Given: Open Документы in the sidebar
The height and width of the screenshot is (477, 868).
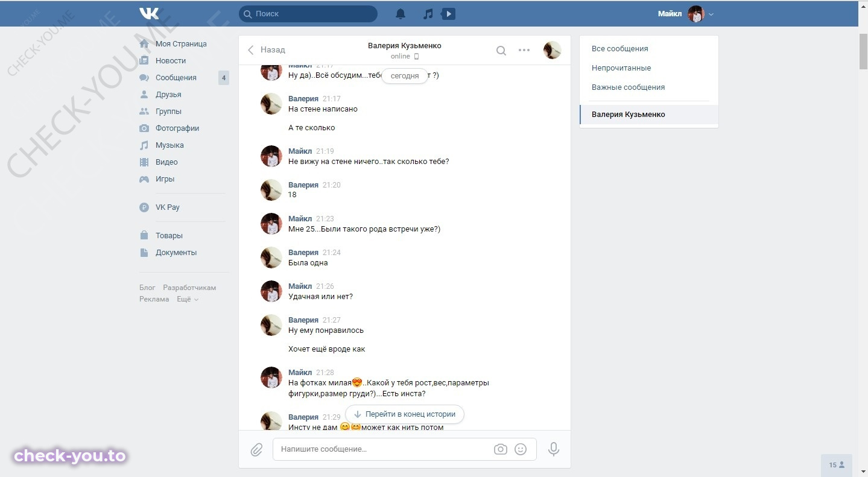Looking at the screenshot, I should click(x=176, y=253).
